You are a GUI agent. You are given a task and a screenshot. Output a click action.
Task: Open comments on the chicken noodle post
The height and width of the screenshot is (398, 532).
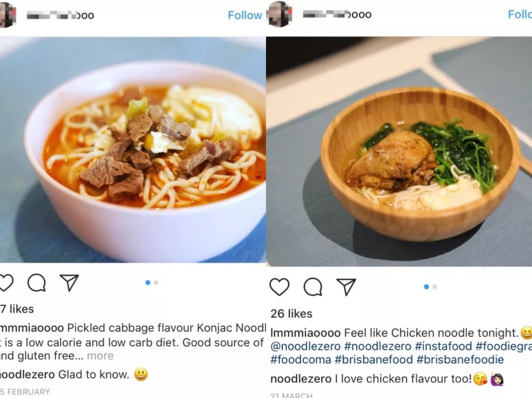(x=313, y=287)
